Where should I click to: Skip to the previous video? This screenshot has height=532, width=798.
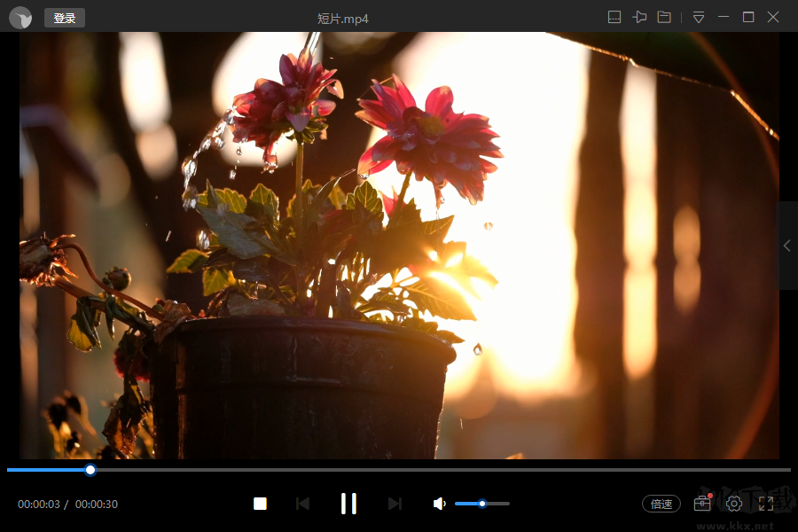(x=303, y=504)
